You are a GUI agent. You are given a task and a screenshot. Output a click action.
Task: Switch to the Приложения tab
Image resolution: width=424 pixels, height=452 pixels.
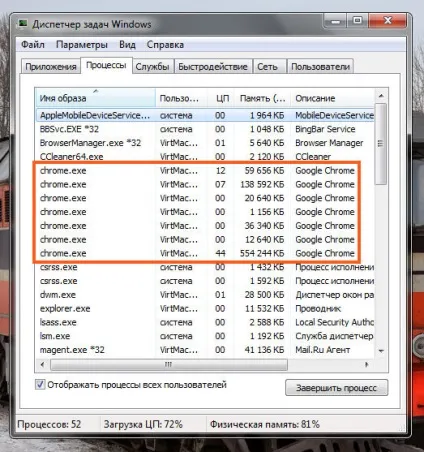(51, 67)
